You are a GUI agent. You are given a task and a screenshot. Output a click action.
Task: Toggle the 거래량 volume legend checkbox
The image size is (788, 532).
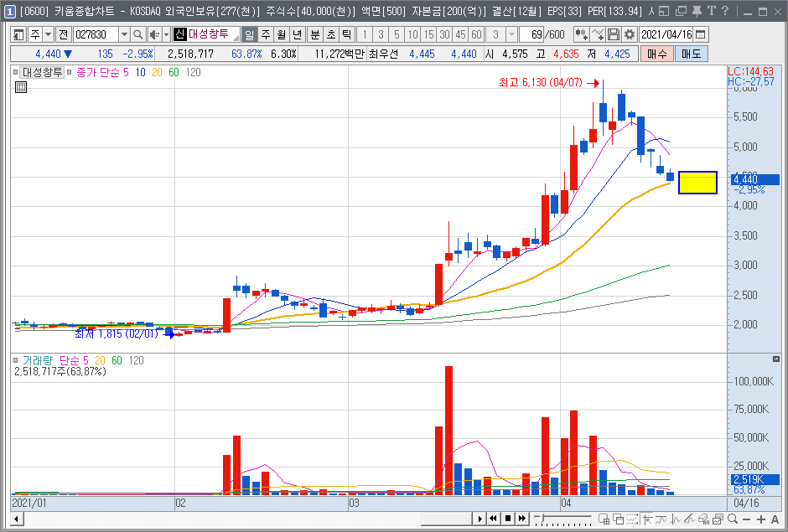coord(16,360)
